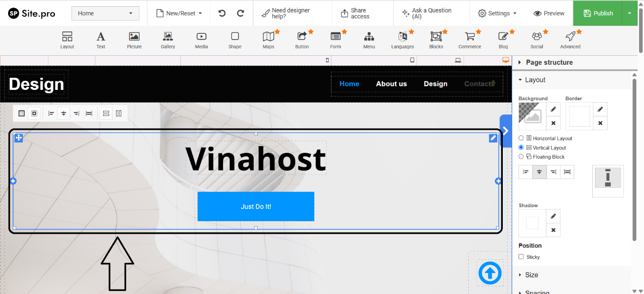Open the Commerce cart icon
644x294 pixels.
click(470, 37)
